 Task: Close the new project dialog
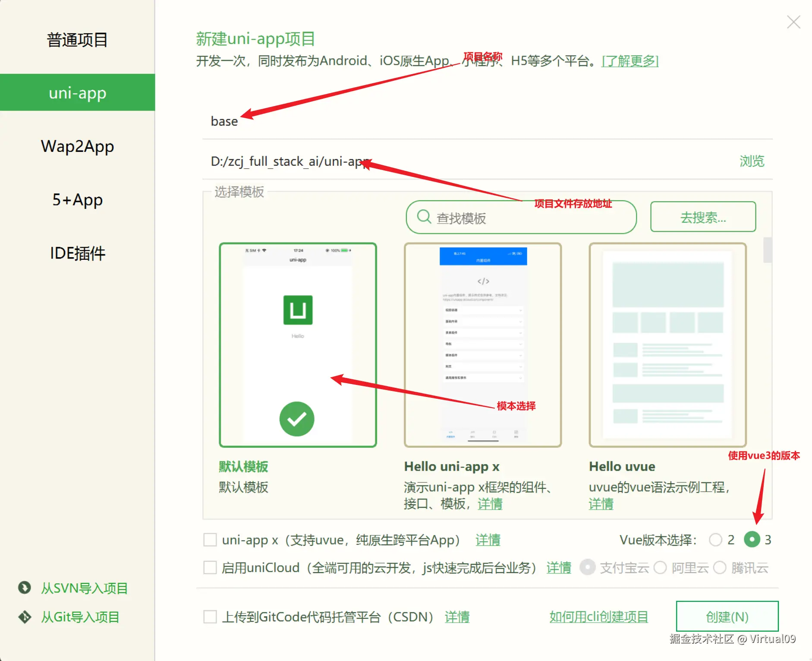(793, 22)
